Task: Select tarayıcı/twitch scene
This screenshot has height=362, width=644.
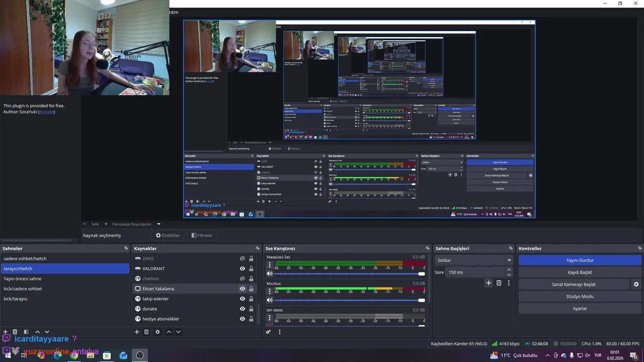Action: 65,268
